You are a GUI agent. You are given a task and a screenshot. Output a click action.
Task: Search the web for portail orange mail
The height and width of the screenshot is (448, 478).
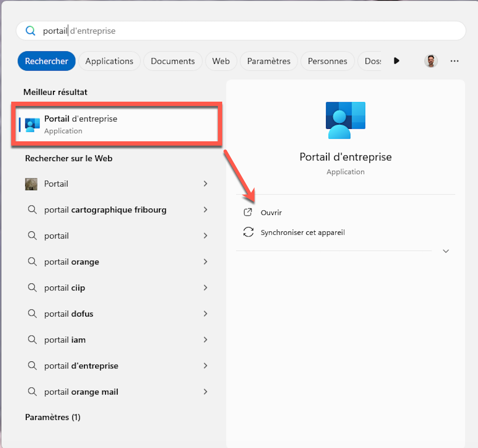click(117, 392)
